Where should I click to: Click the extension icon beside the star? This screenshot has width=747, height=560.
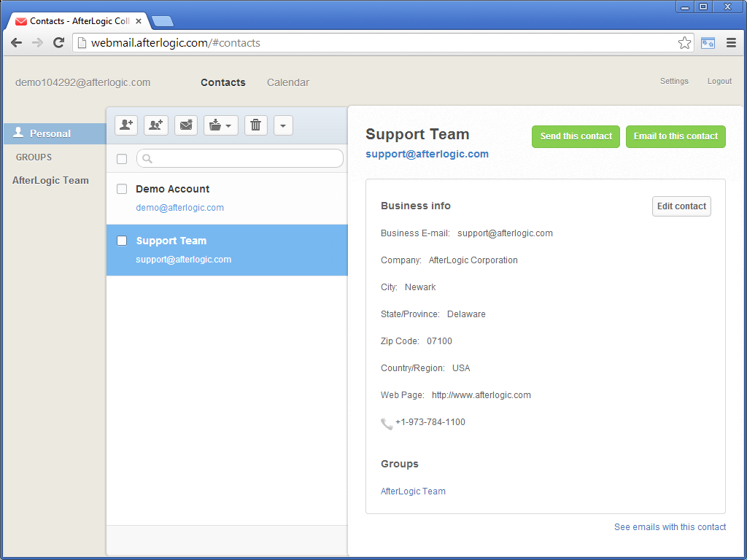[x=708, y=43]
